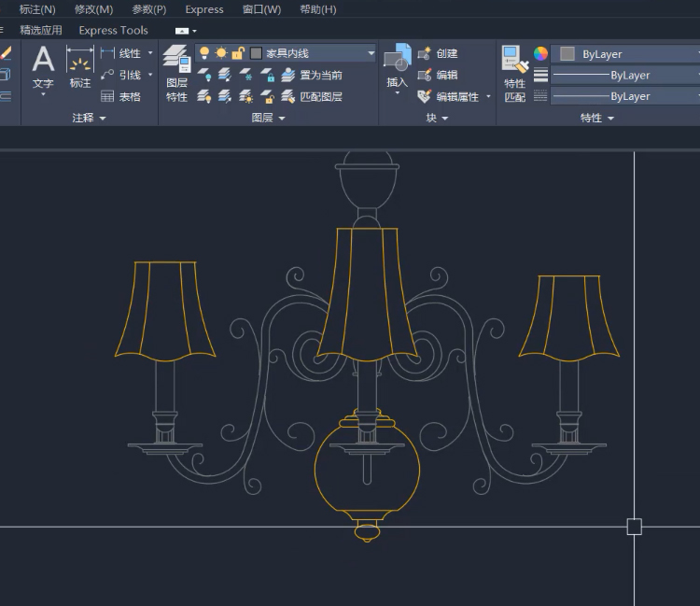Click the 线性 linear dimension icon
The width and height of the screenshot is (700, 606).
tap(107, 53)
